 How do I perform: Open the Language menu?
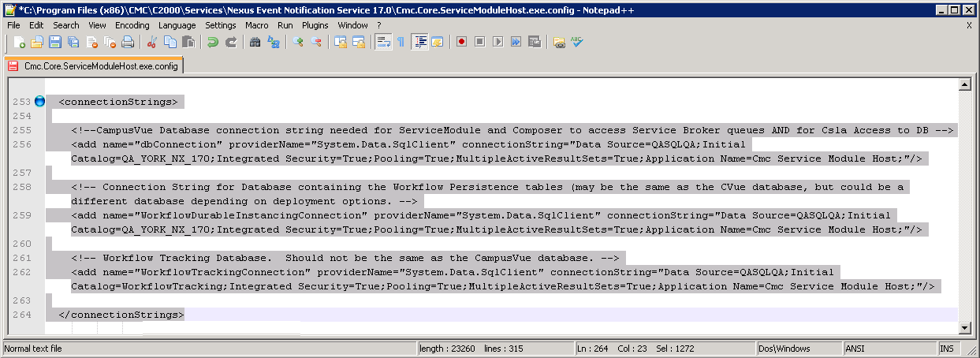point(177,25)
